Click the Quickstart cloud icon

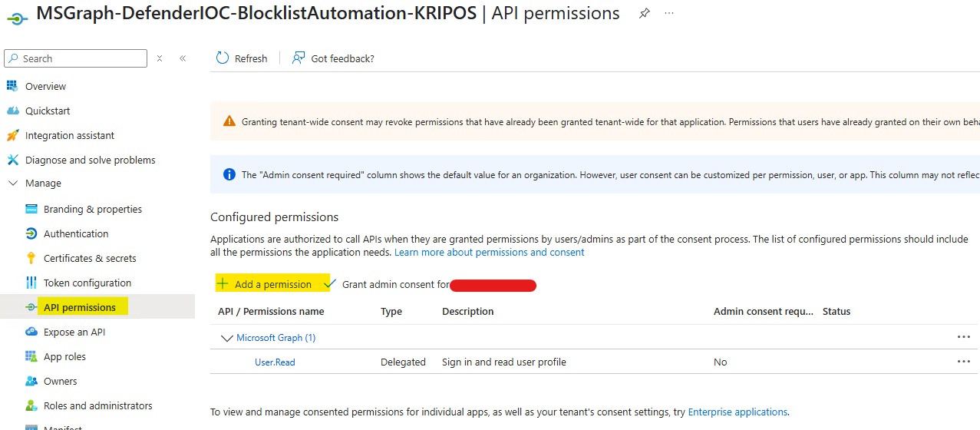click(12, 111)
